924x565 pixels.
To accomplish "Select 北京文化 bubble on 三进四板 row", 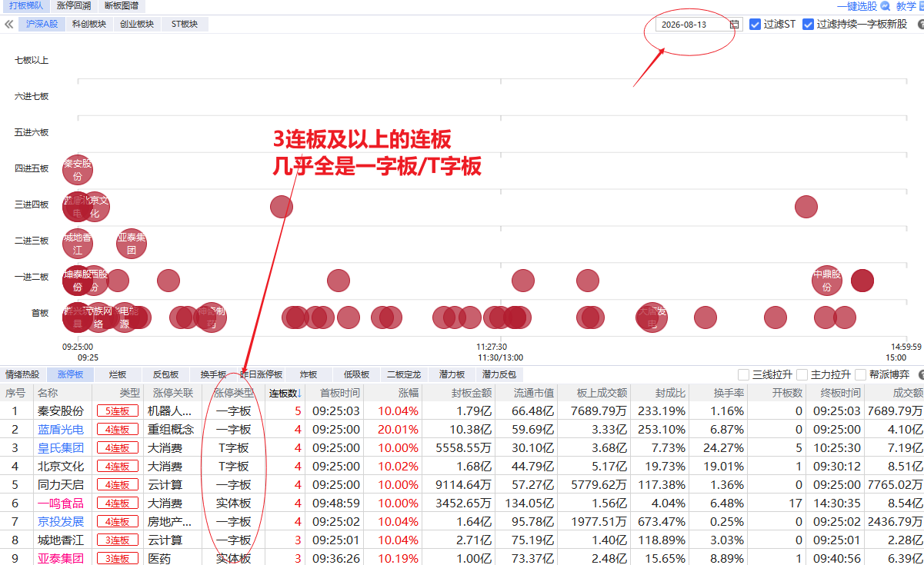I will 95,207.
